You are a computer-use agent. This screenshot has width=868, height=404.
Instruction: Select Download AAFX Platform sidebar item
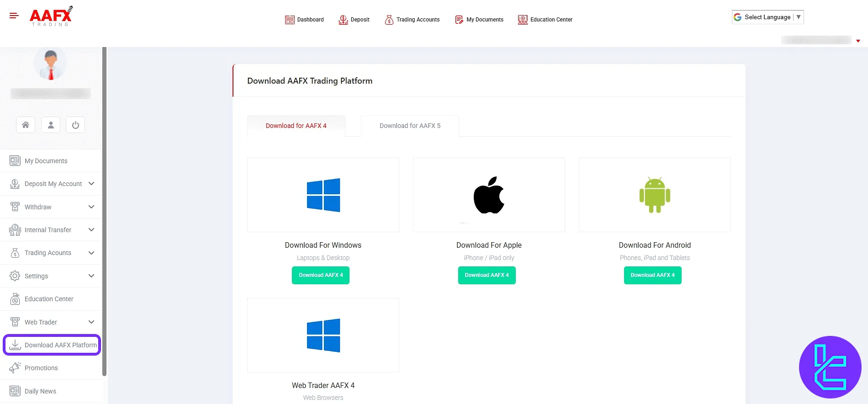click(52, 345)
